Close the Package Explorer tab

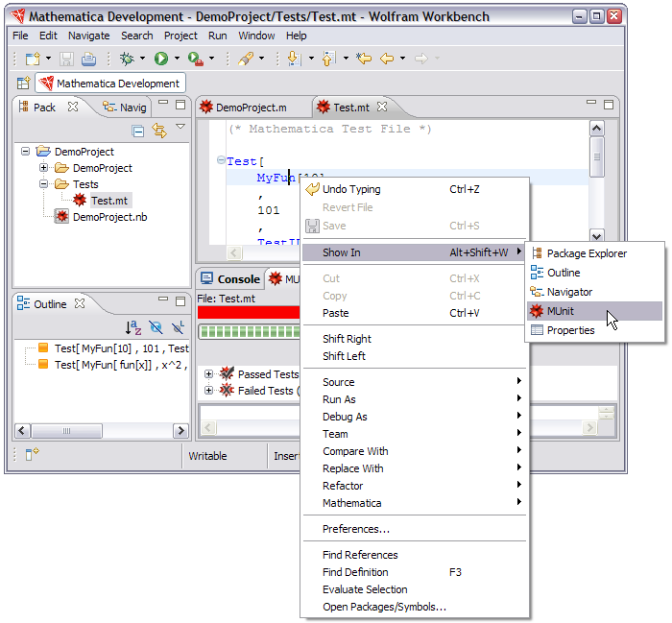[73, 107]
